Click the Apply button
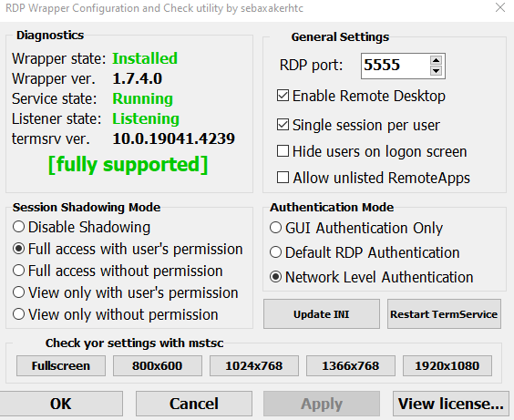The width and height of the screenshot is (514, 420). [322, 404]
